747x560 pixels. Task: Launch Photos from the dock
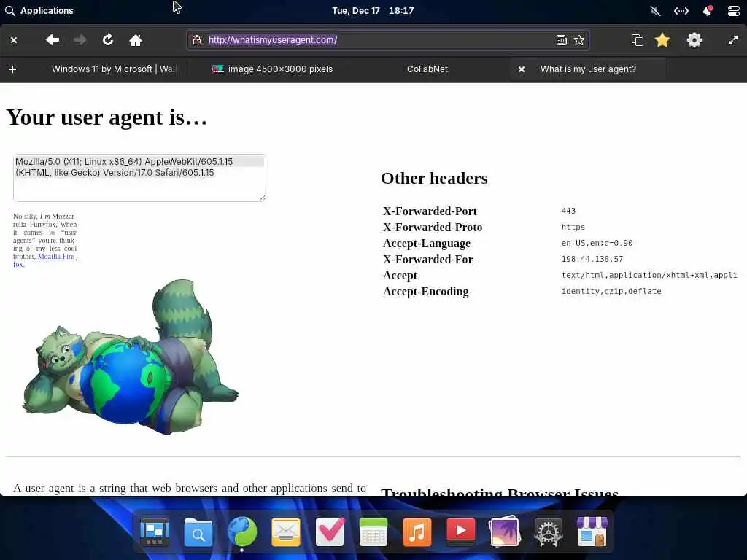point(505,532)
